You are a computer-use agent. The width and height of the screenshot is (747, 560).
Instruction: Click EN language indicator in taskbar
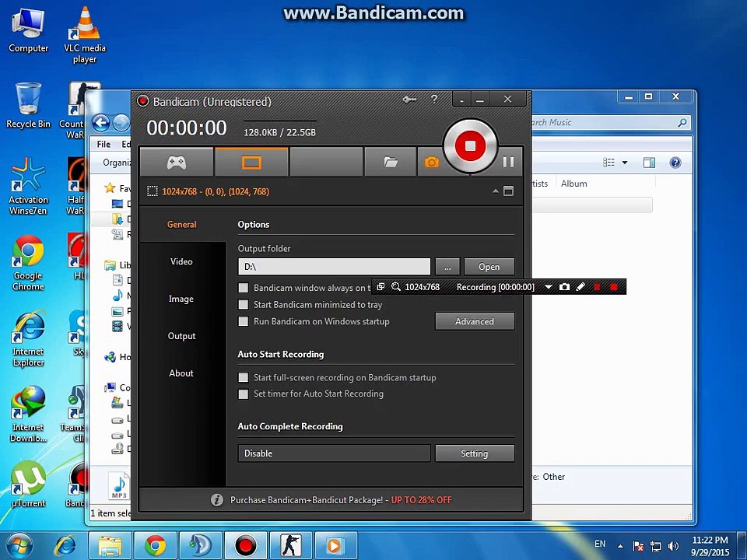600,544
